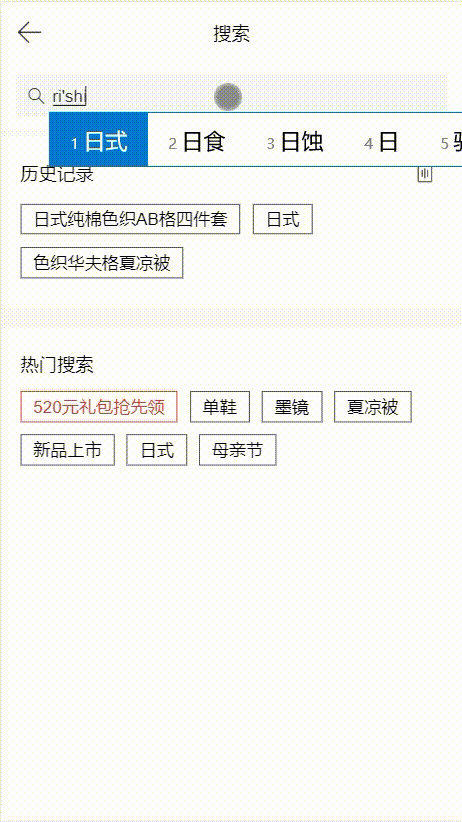Open the red 520元礼包抢先领 tag

(99, 407)
